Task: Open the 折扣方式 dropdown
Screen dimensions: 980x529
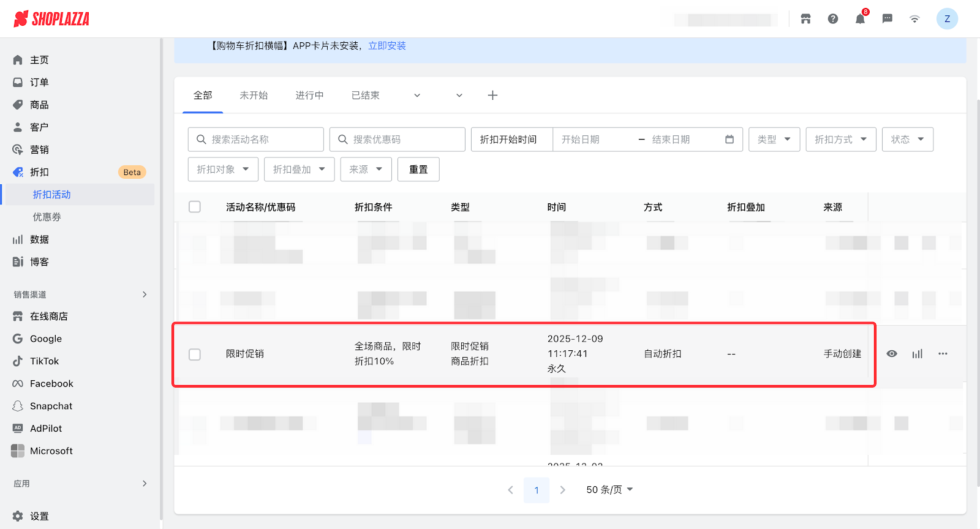Action: 840,140
